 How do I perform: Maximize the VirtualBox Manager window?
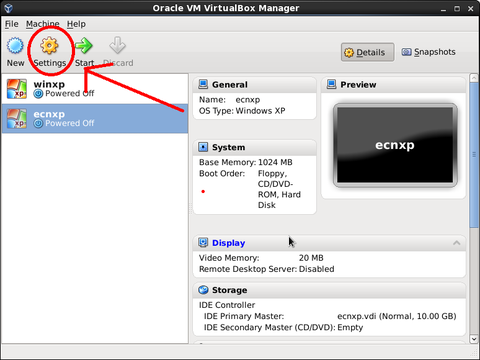click(x=457, y=9)
